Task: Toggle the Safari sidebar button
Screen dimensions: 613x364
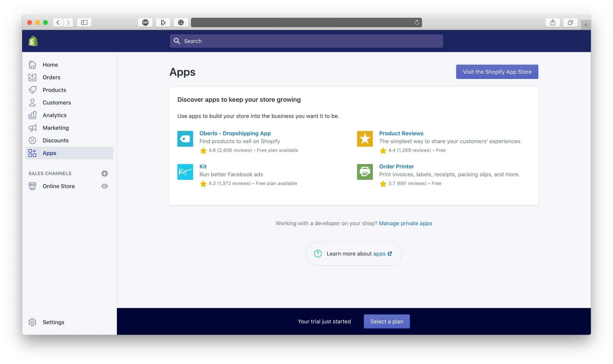Action: point(84,22)
